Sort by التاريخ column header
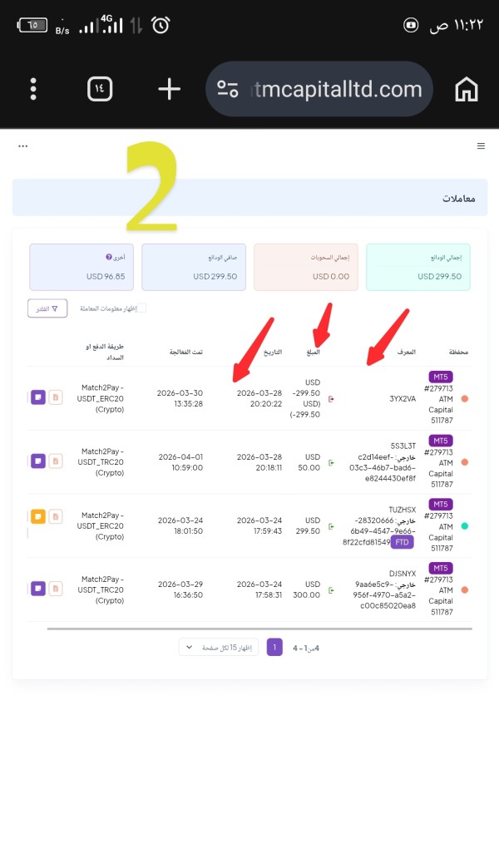 click(x=272, y=352)
